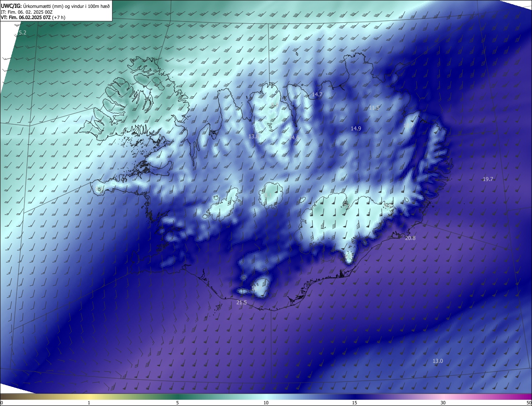Click the color scale tick labeled 5
Screen dimensions: 532x406
177,403
